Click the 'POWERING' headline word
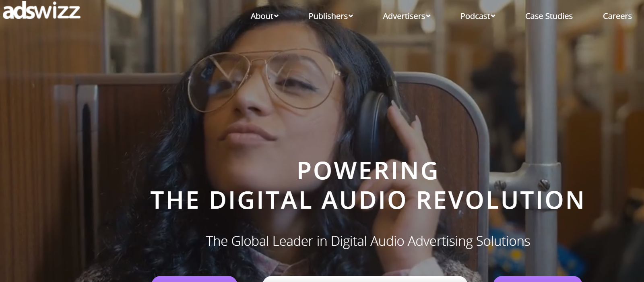This screenshot has height=282, width=644. [x=368, y=171]
